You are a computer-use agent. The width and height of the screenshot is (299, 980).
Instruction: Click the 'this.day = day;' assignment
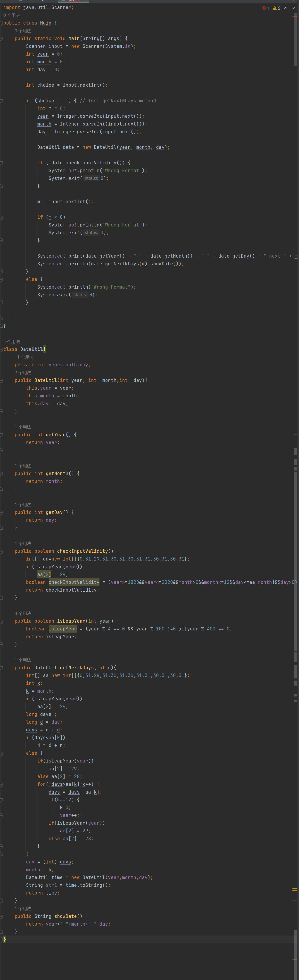point(47,404)
